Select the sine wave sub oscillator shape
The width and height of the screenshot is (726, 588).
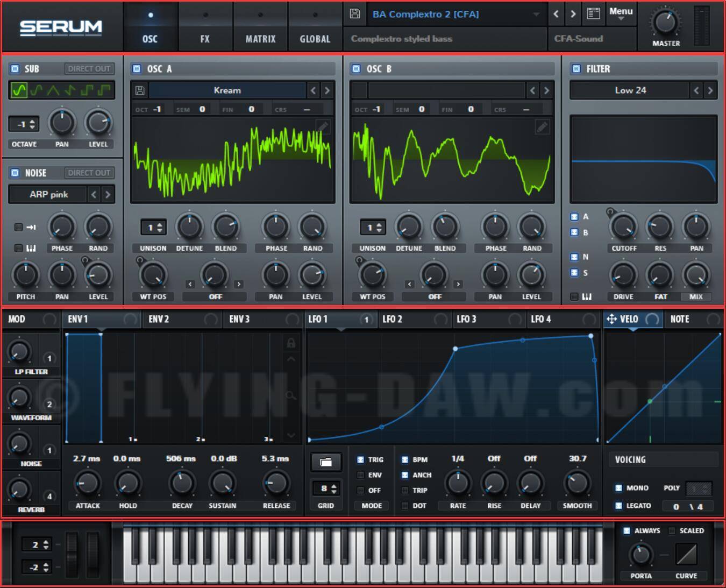pyautogui.click(x=19, y=90)
